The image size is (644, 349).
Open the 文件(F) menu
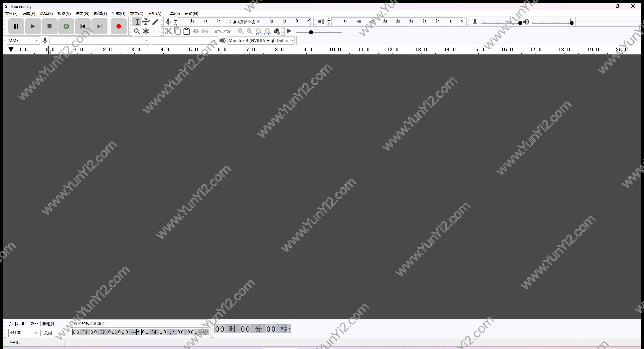tap(11, 14)
